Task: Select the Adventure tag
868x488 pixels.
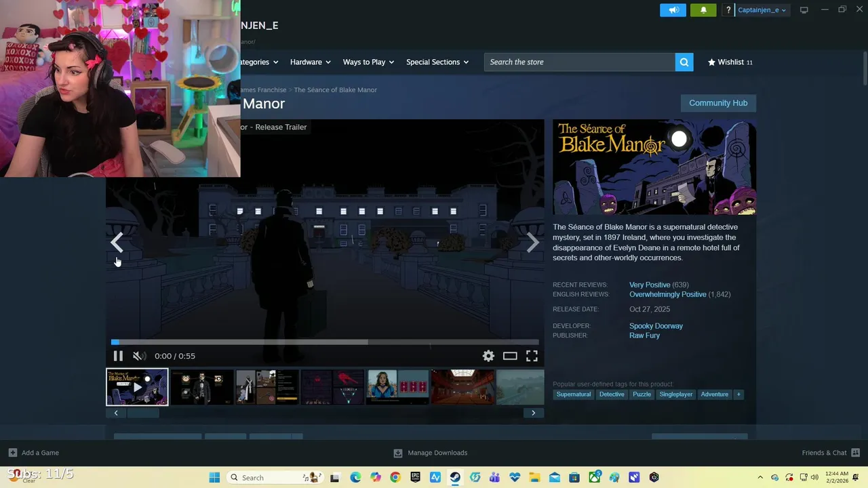Action: point(715,394)
